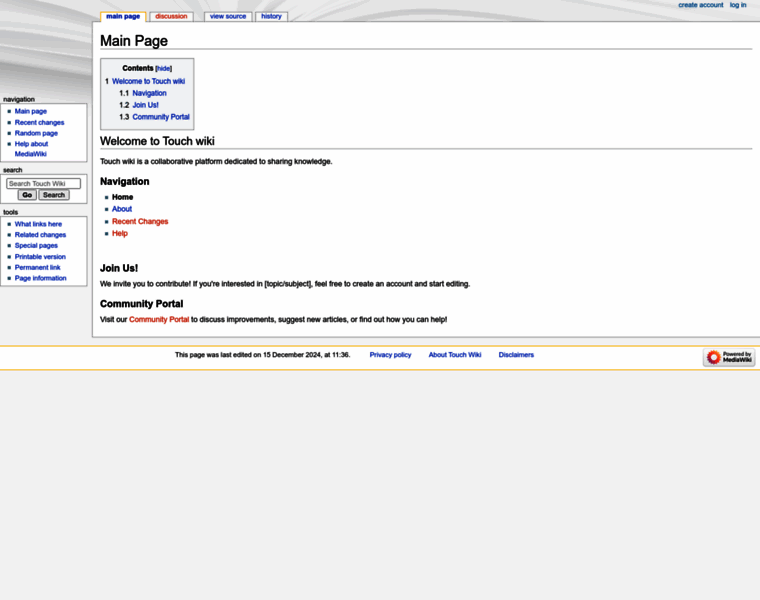This screenshot has width=760, height=600.
Task: Open Printable version tool
Action: click(40, 257)
